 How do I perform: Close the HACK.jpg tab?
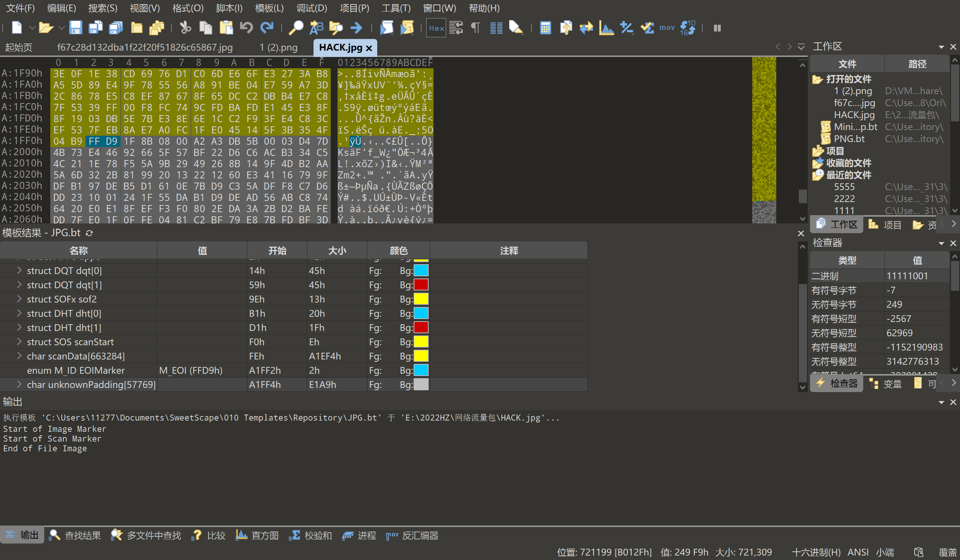(x=368, y=48)
